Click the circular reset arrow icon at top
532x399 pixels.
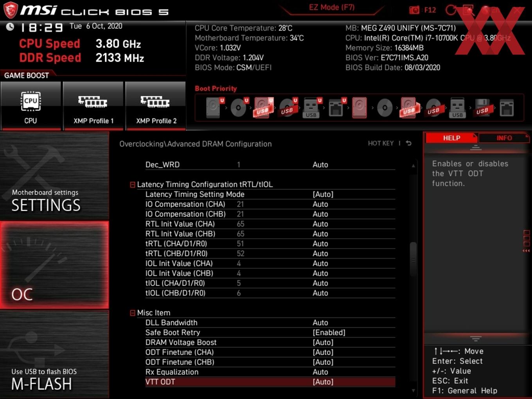451,10
